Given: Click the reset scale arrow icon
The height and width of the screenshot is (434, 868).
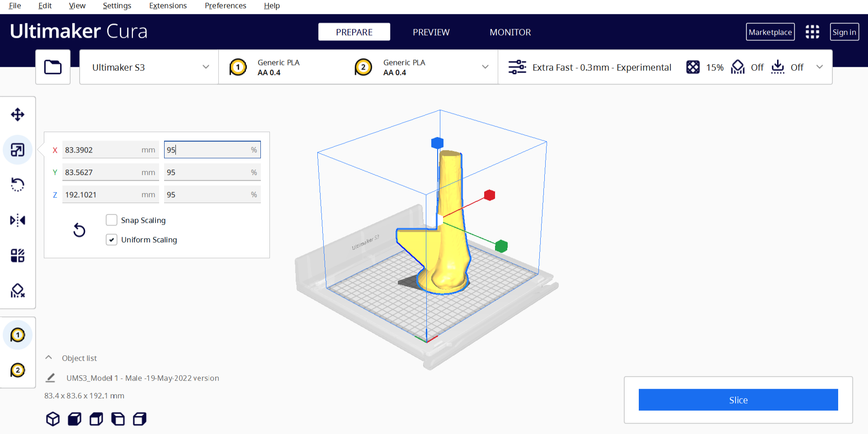Looking at the screenshot, I should click(79, 230).
